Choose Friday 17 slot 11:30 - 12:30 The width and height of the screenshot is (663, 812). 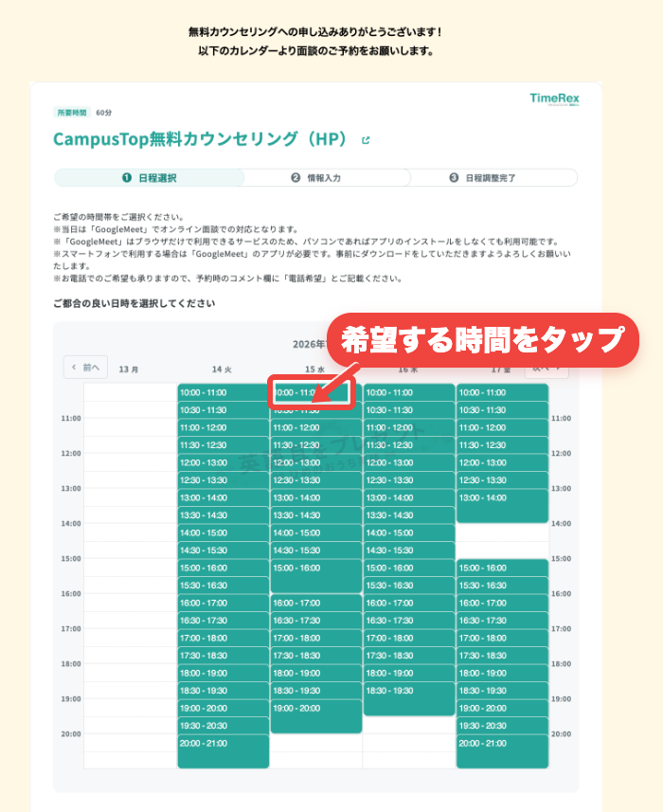(x=503, y=445)
